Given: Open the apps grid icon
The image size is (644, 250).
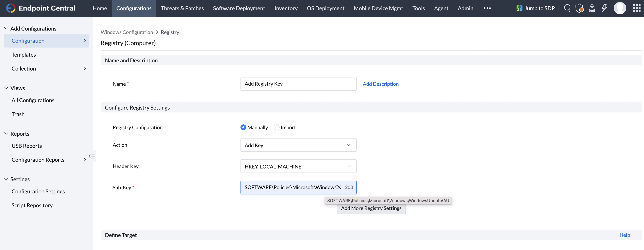Looking at the screenshot, I should point(636,8).
